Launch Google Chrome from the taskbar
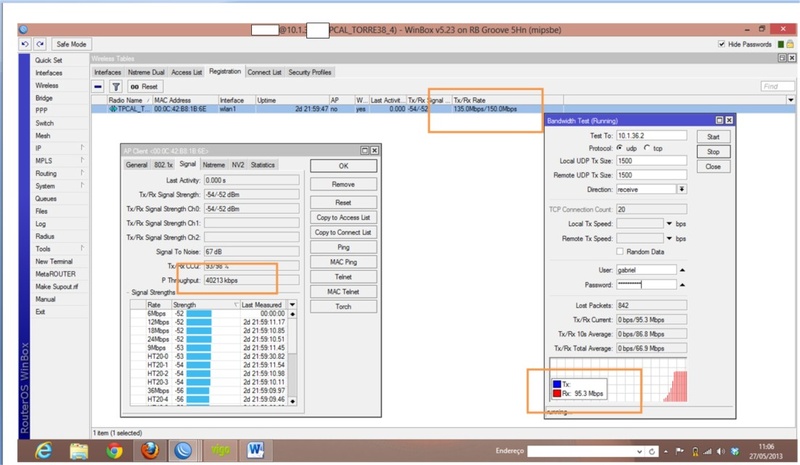 (114, 450)
